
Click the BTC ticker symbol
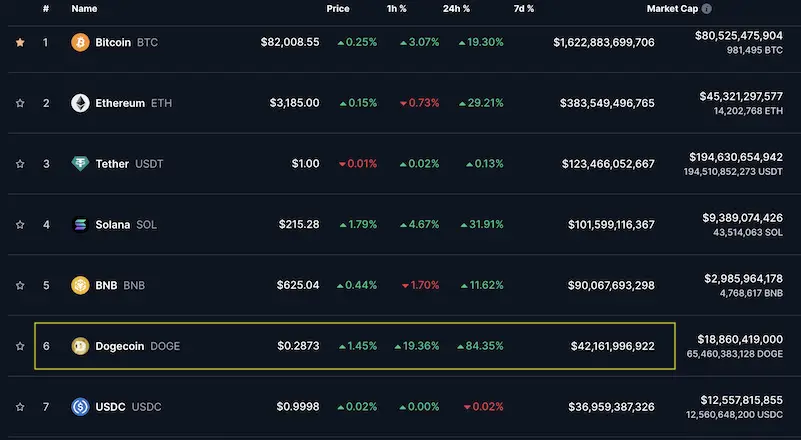pyautogui.click(x=148, y=42)
